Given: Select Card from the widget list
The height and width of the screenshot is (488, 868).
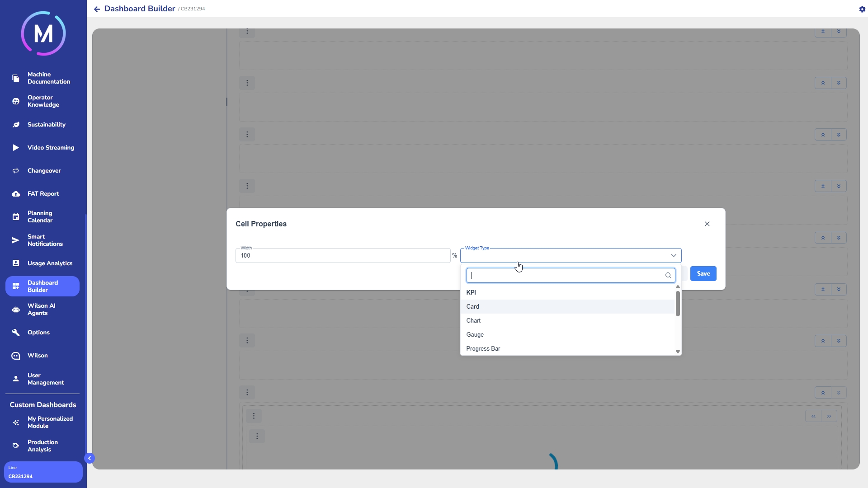Looking at the screenshot, I should 472,307.
